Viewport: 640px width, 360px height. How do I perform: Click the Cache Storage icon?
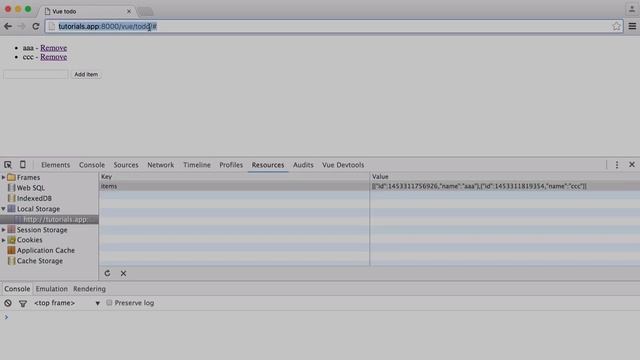11,261
